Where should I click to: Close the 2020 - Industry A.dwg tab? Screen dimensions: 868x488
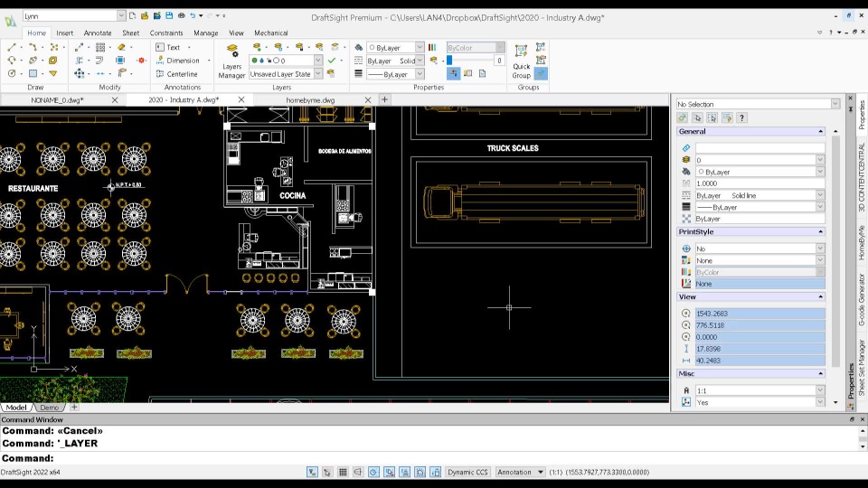(241, 99)
